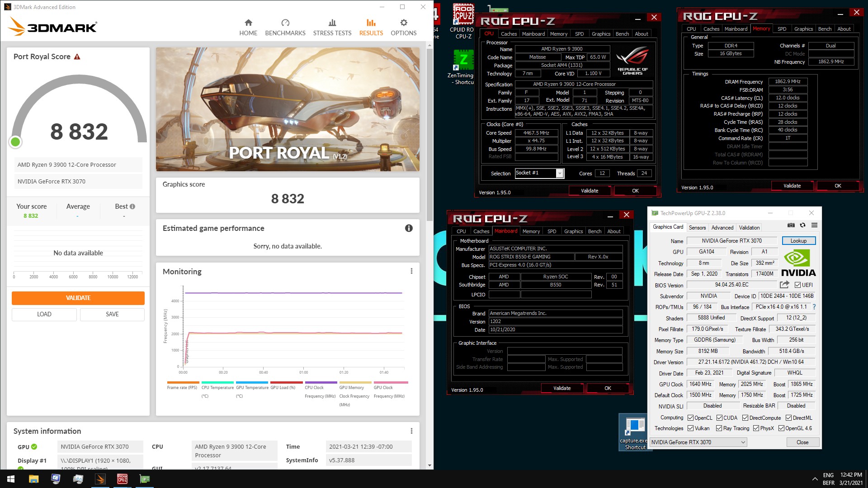The height and width of the screenshot is (488, 868).
Task: Click the Frequency (MHz) chart y-axis label
Action: click(165, 326)
